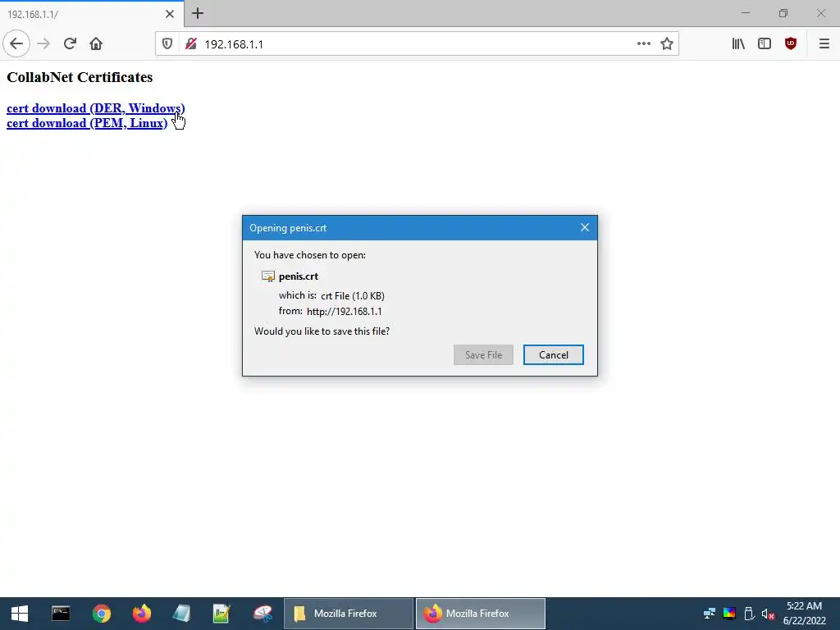Open the Windows Start menu
Image resolution: width=840 pixels, height=630 pixels.
click(20, 614)
